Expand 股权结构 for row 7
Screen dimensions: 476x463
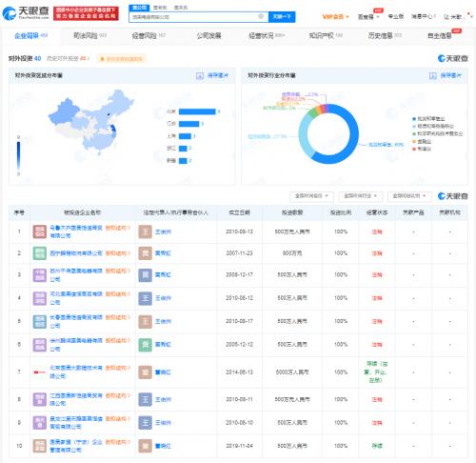pos(118,368)
